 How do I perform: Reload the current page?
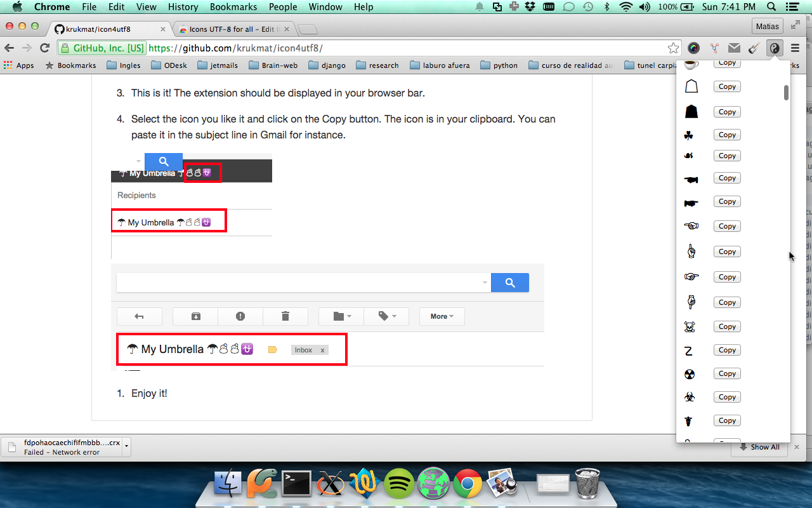(44, 48)
